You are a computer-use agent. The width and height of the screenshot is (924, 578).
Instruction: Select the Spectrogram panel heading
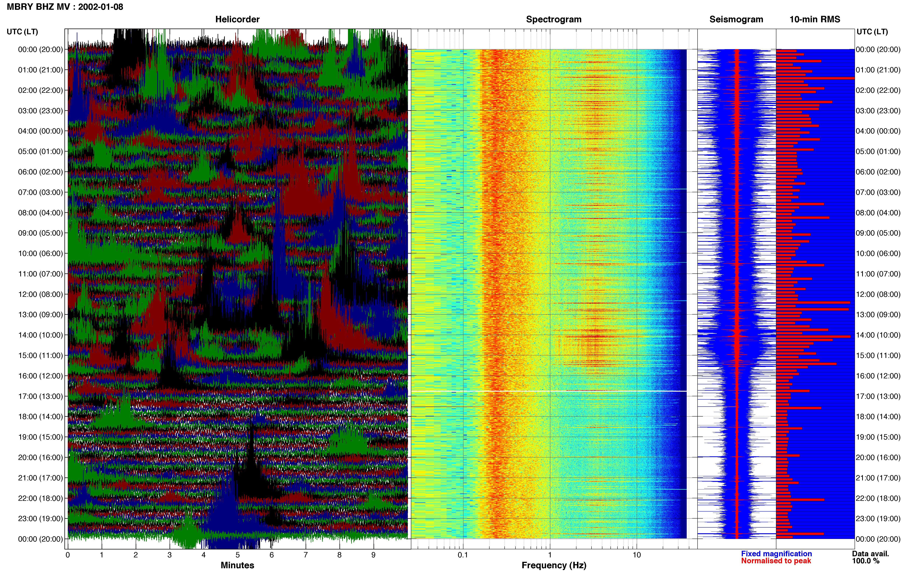[x=554, y=20]
